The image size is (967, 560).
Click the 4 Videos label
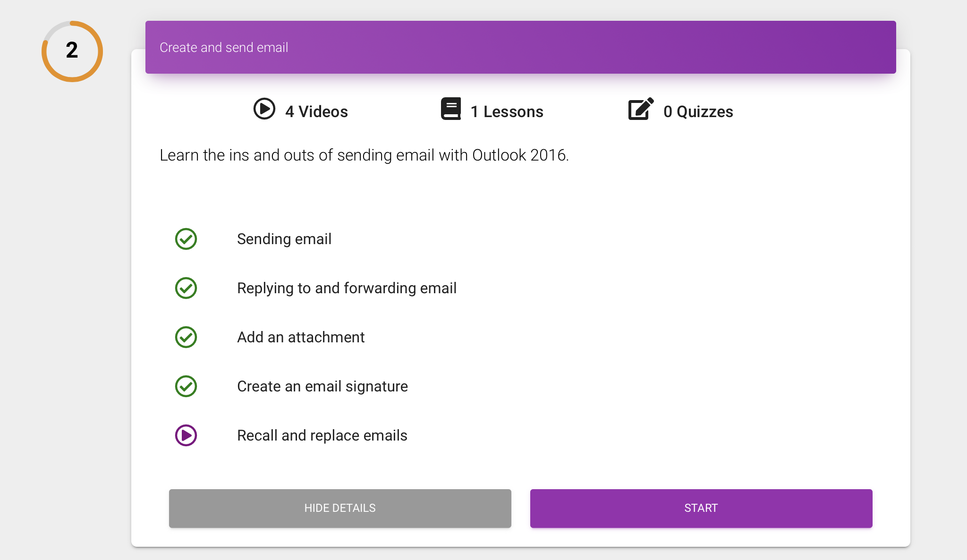click(316, 111)
